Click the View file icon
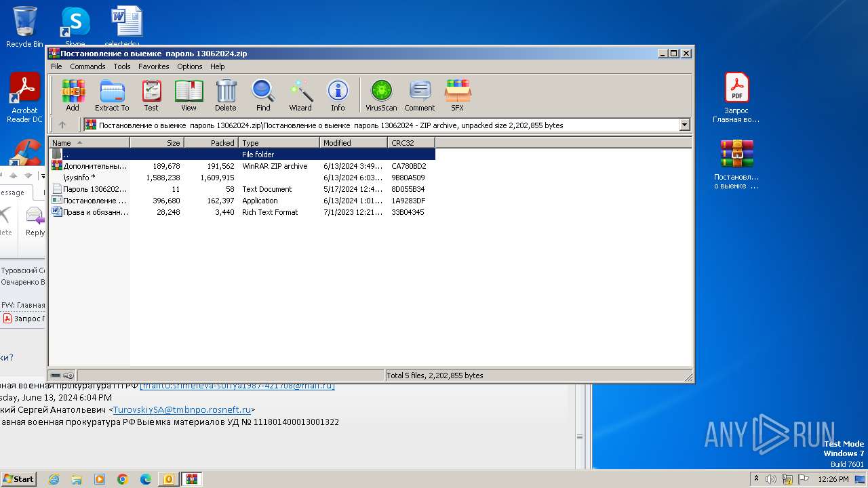This screenshot has height=488, width=868. point(189,95)
